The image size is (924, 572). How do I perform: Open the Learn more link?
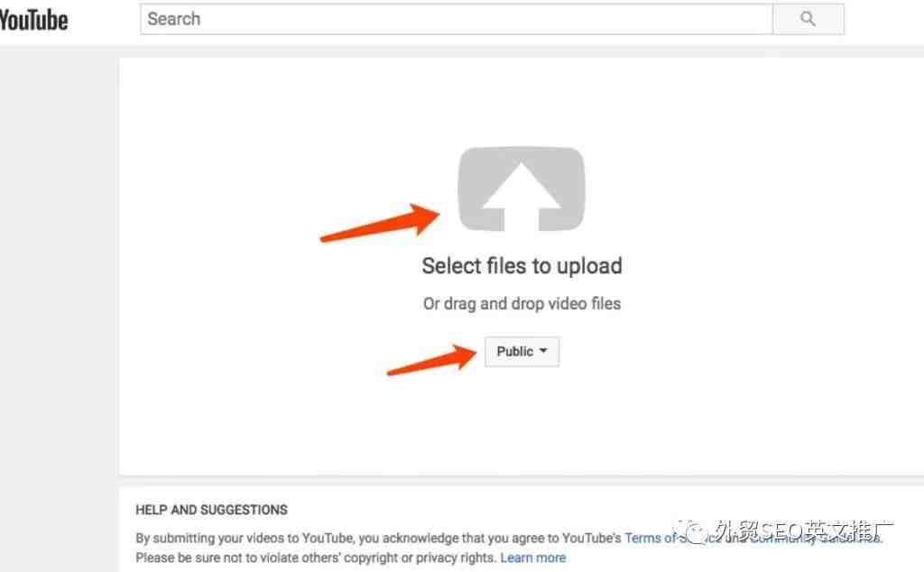[532, 558]
